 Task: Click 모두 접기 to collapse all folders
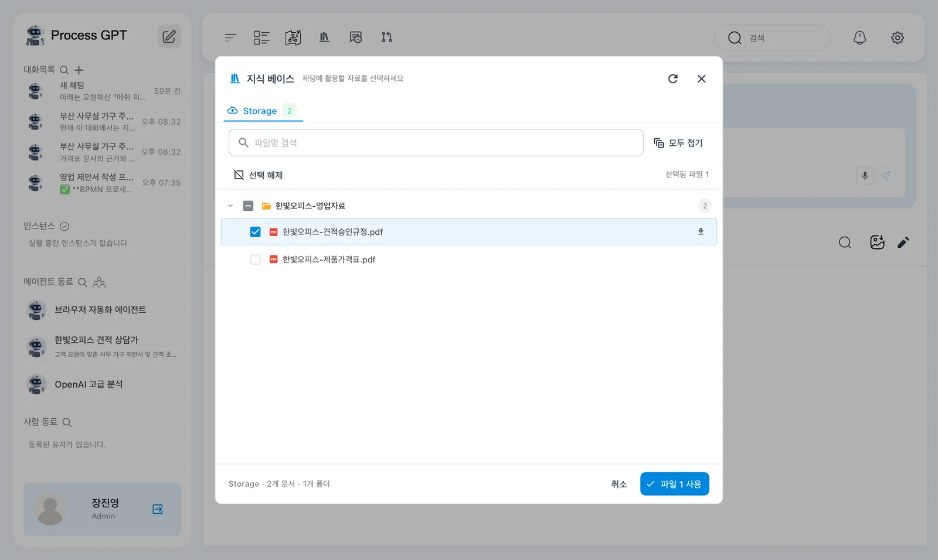[x=678, y=143]
